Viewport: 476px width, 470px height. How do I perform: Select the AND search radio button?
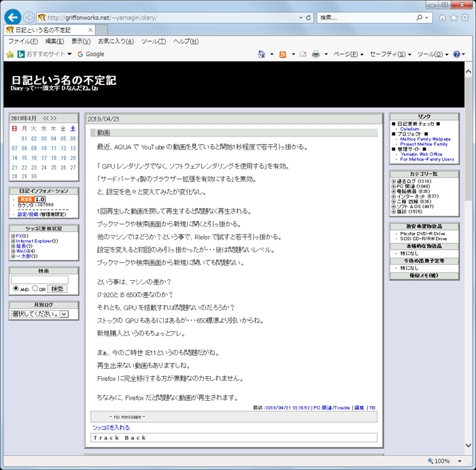[x=16, y=289]
